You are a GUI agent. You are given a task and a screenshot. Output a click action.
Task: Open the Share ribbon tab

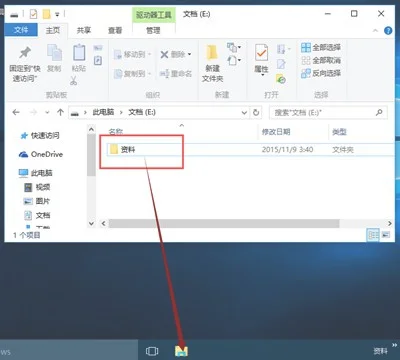pyautogui.click(x=84, y=31)
